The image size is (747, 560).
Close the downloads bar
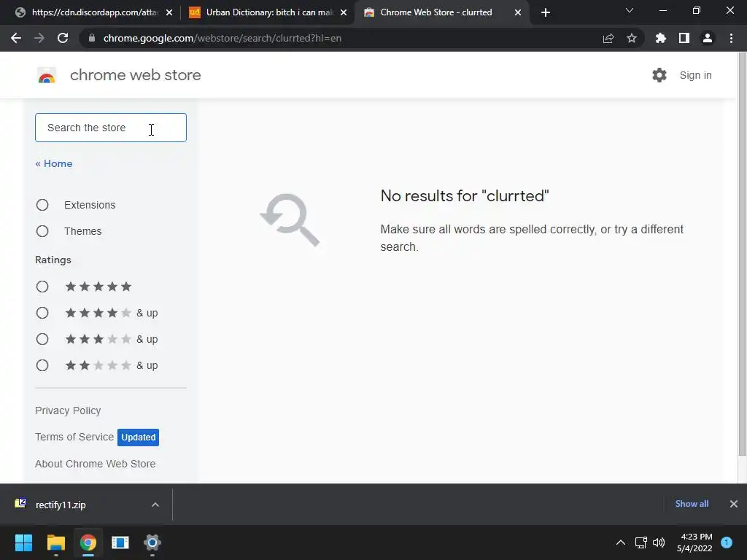734,504
